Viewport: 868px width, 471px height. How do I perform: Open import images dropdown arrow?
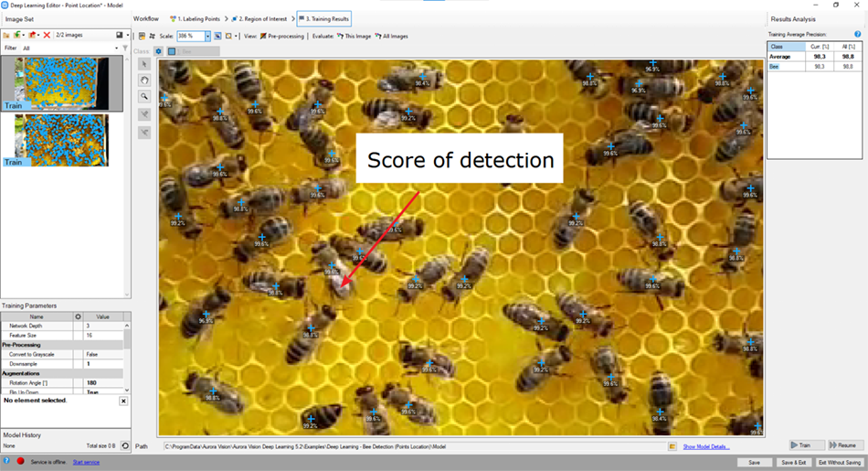tap(23, 35)
